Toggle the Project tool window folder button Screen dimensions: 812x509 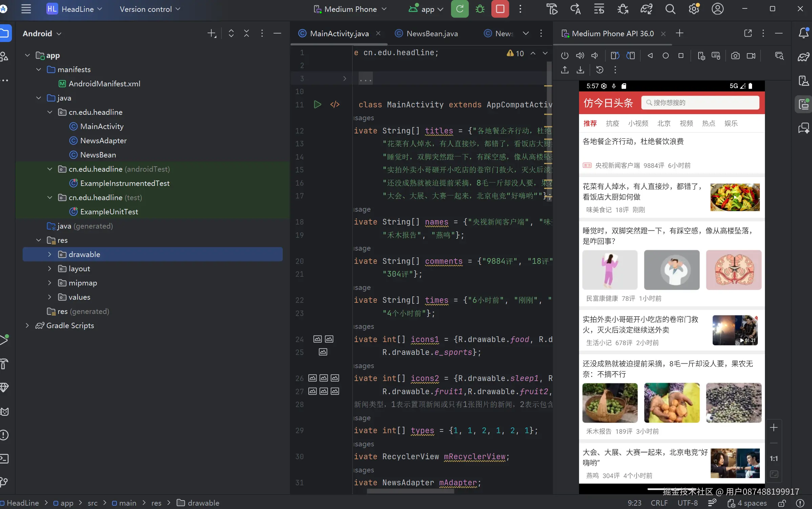[x=5, y=33]
